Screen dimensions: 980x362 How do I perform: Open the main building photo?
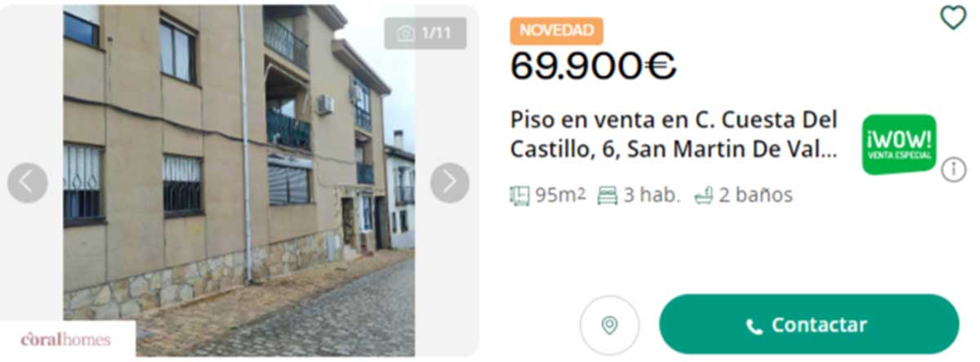click(x=238, y=181)
